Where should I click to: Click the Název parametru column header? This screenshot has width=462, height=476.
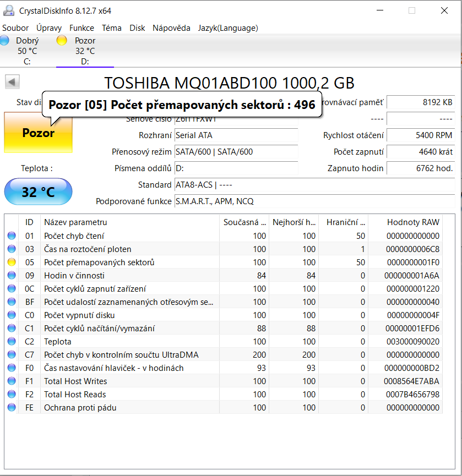pyautogui.click(x=75, y=222)
